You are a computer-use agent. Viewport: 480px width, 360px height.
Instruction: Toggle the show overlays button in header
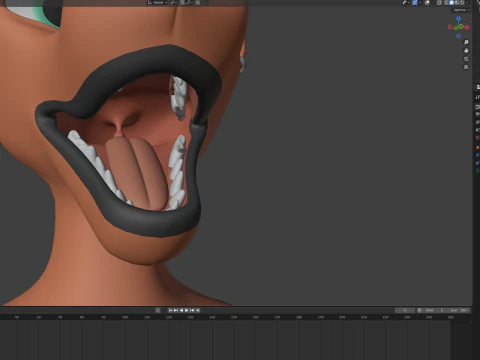(427, 3)
